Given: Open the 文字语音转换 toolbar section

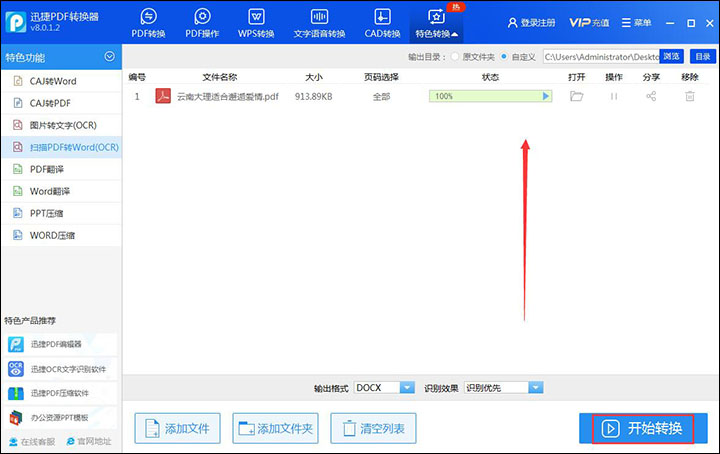Looking at the screenshot, I should [x=319, y=24].
